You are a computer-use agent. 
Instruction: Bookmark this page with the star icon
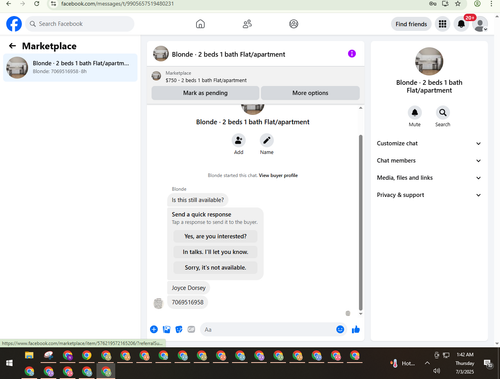[x=458, y=4]
